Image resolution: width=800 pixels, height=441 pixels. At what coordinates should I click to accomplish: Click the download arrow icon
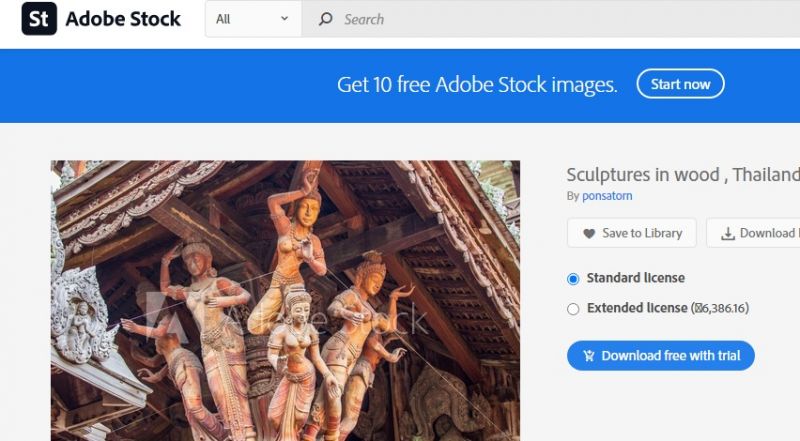[x=726, y=233]
